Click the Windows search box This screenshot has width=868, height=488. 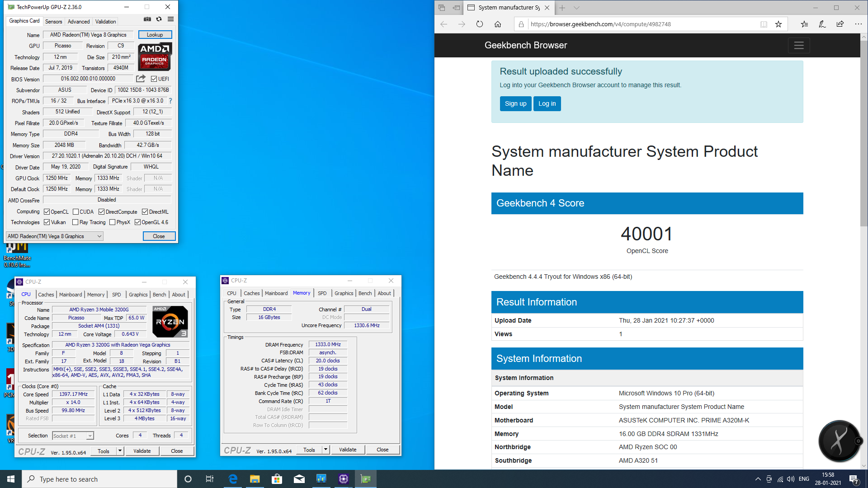tap(99, 479)
